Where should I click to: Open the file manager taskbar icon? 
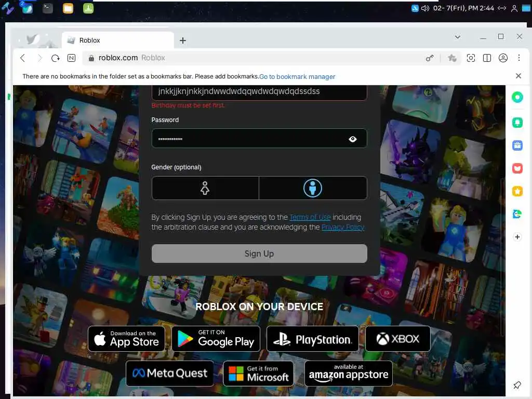click(68, 8)
